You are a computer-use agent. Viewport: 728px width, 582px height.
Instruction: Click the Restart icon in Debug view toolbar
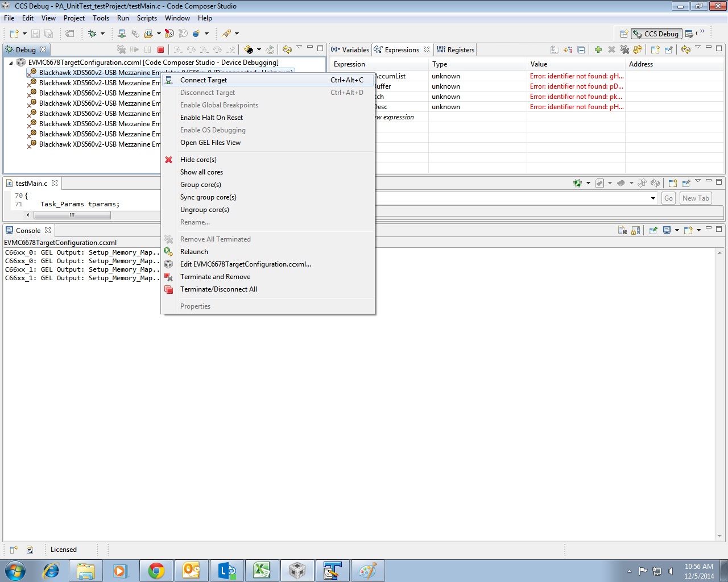point(270,50)
